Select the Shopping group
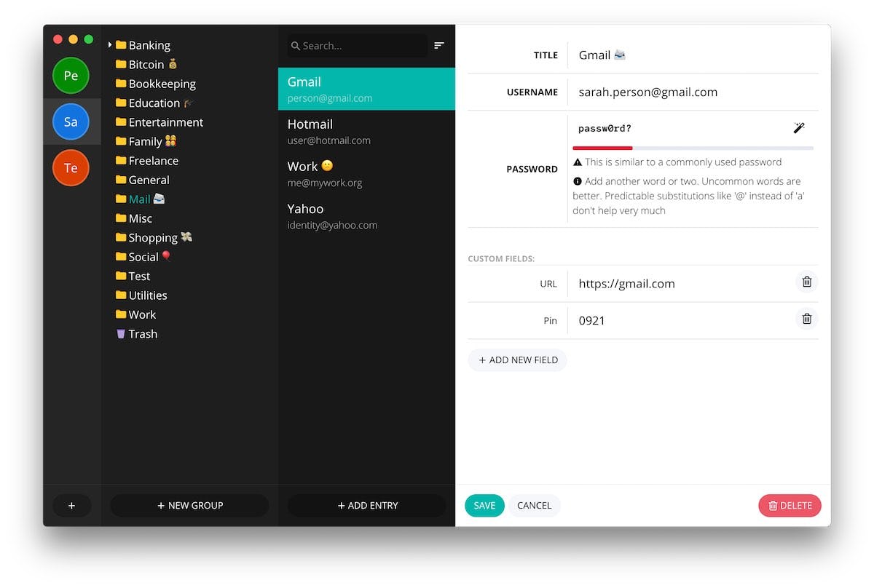 (x=152, y=238)
